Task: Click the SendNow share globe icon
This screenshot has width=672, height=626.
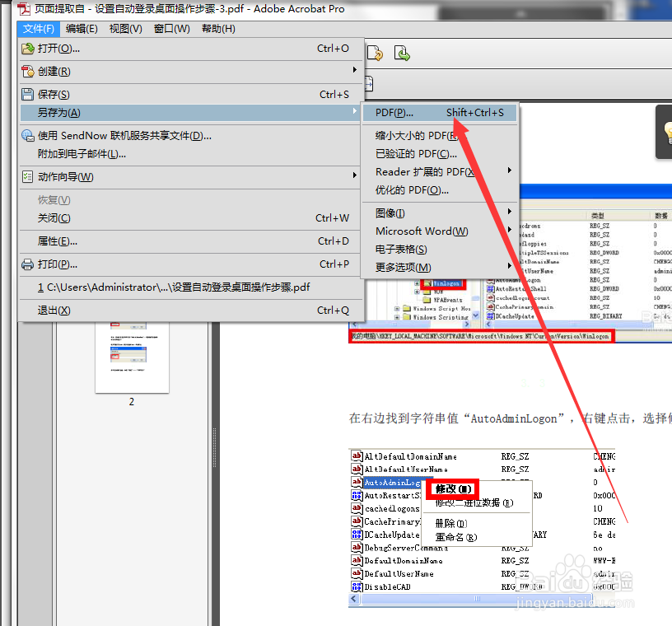Action: [28, 135]
